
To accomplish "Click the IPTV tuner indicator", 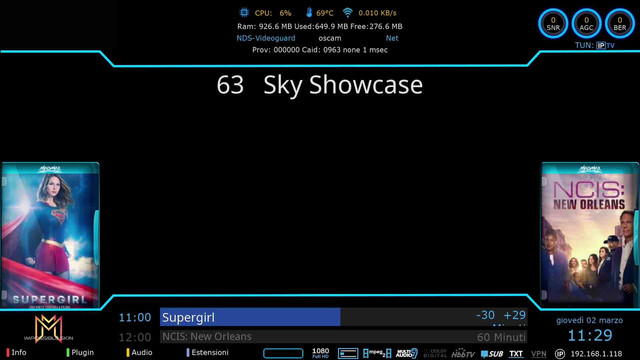I will [x=605, y=45].
